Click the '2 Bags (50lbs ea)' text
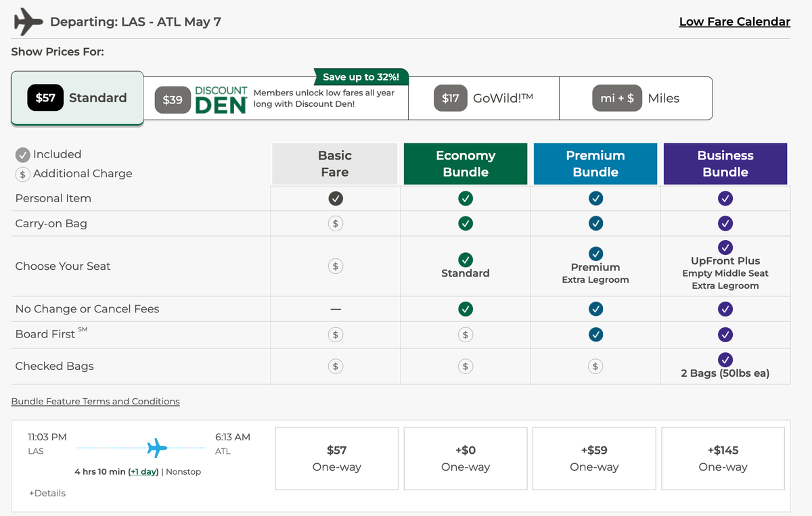Screen dimensions: 812x516 (x=725, y=373)
